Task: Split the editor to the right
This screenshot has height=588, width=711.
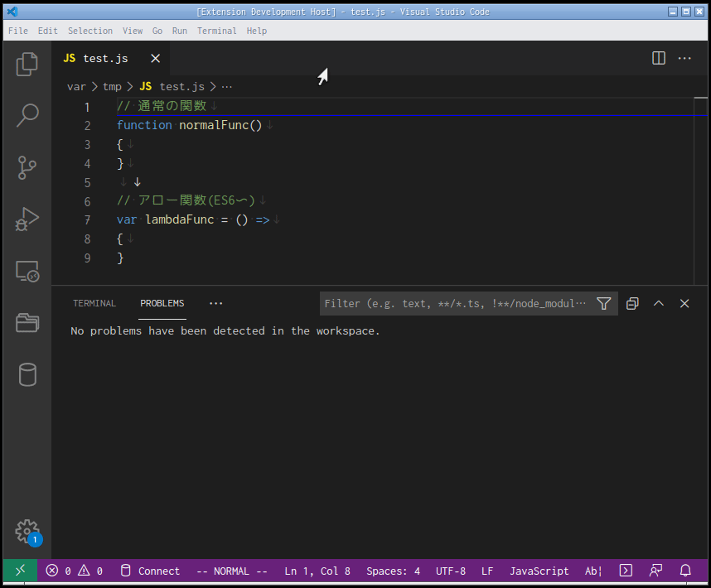Action: pos(659,58)
